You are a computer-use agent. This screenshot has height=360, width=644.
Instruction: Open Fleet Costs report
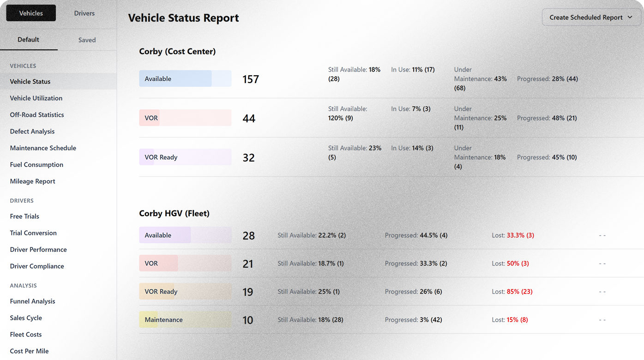click(26, 335)
